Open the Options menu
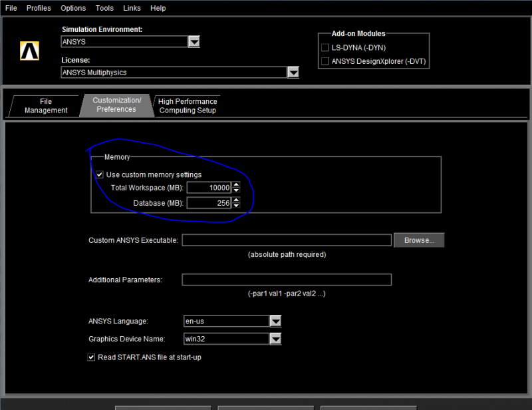Image resolution: width=532 pixels, height=410 pixels. tap(73, 8)
